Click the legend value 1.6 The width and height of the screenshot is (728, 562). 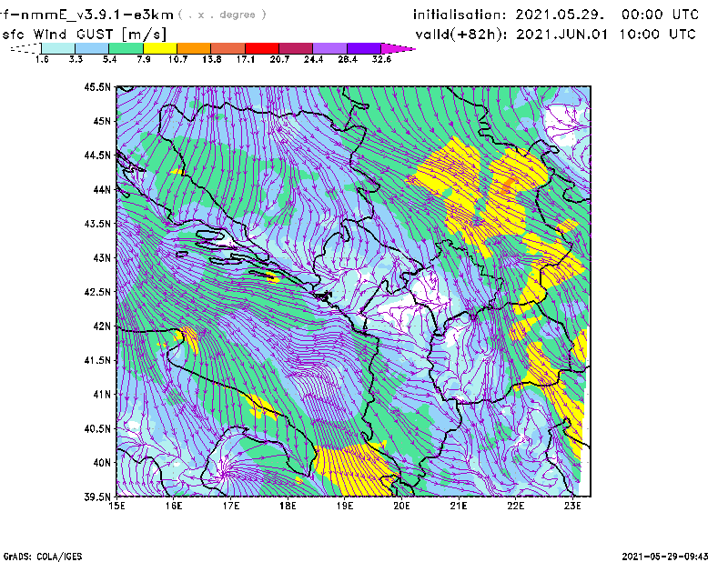click(42, 59)
